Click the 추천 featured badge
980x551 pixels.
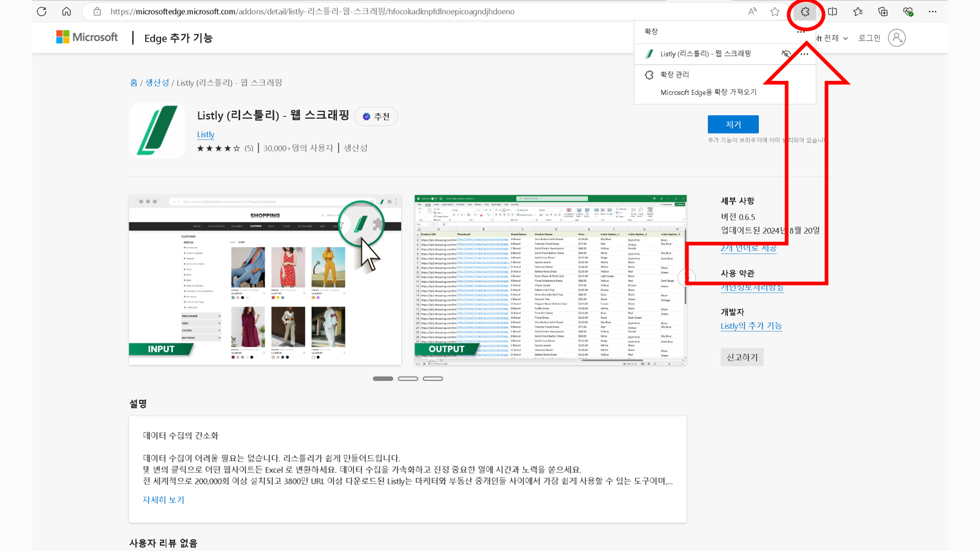376,116
